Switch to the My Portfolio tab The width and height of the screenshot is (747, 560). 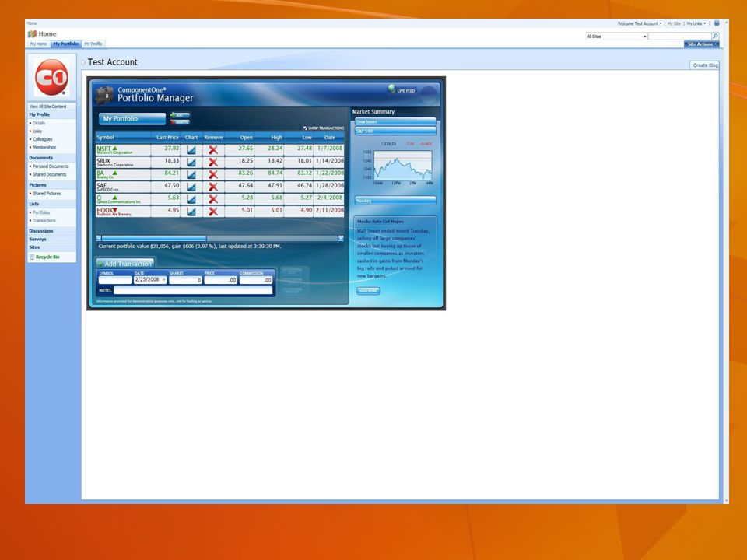pyautogui.click(x=65, y=44)
